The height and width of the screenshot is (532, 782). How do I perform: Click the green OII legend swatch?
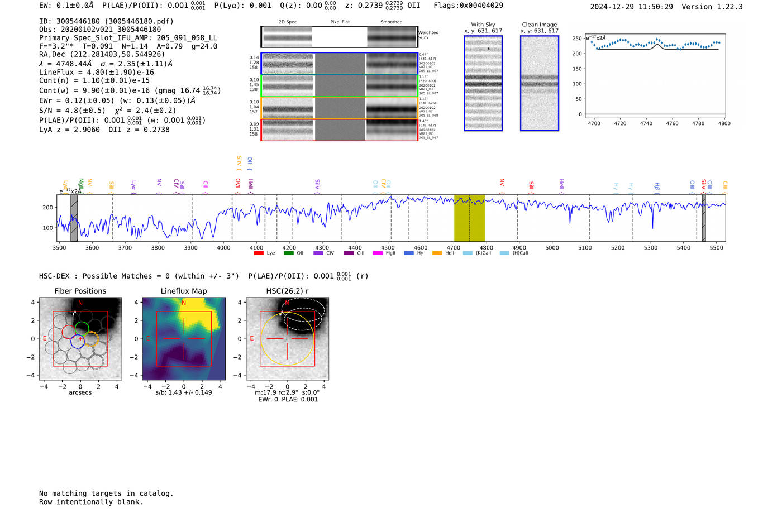289,253
